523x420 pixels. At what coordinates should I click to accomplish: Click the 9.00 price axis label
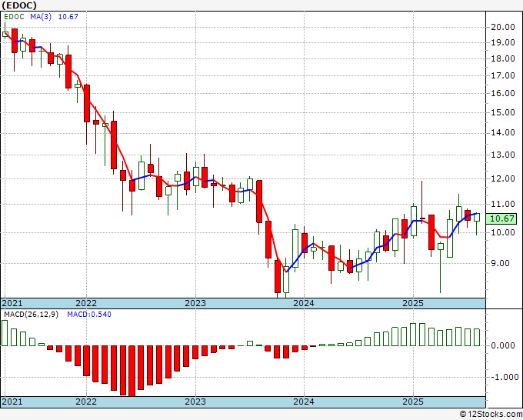501,263
